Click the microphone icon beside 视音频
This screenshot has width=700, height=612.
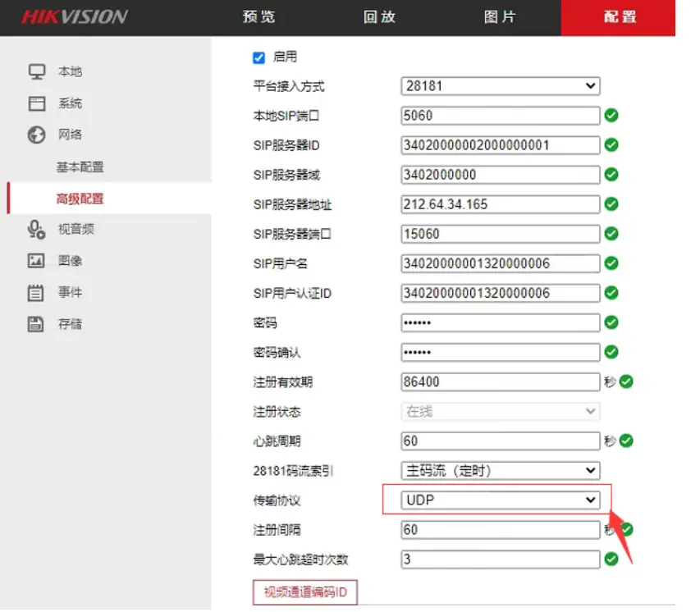36,230
